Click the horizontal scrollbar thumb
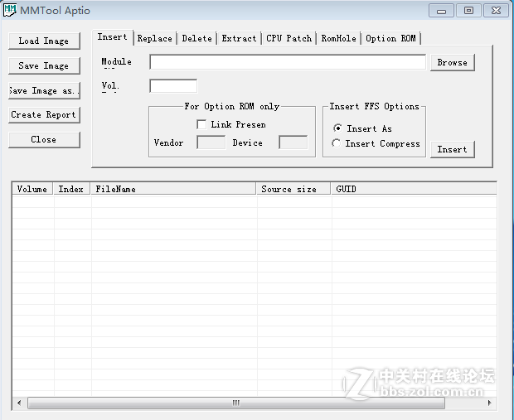 coord(236,403)
